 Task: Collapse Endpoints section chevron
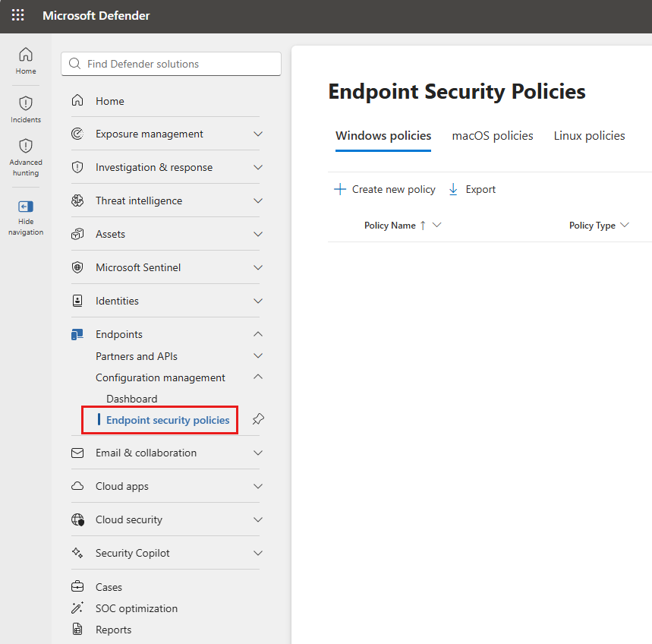click(x=258, y=334)
